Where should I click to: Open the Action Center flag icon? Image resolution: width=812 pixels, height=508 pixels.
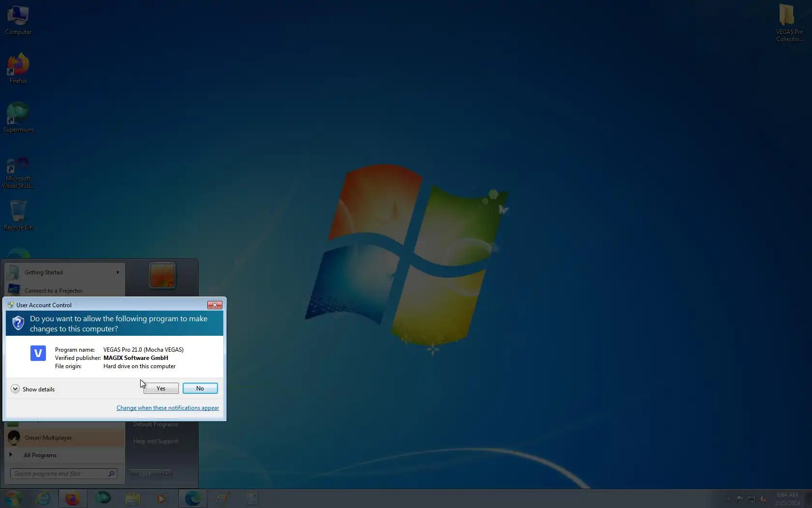[x=740, y=499]
